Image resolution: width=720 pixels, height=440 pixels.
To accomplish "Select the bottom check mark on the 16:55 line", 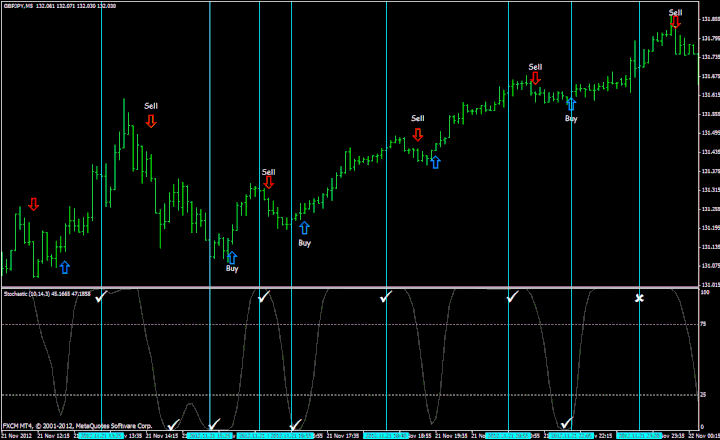I will [x=295, y=424].
